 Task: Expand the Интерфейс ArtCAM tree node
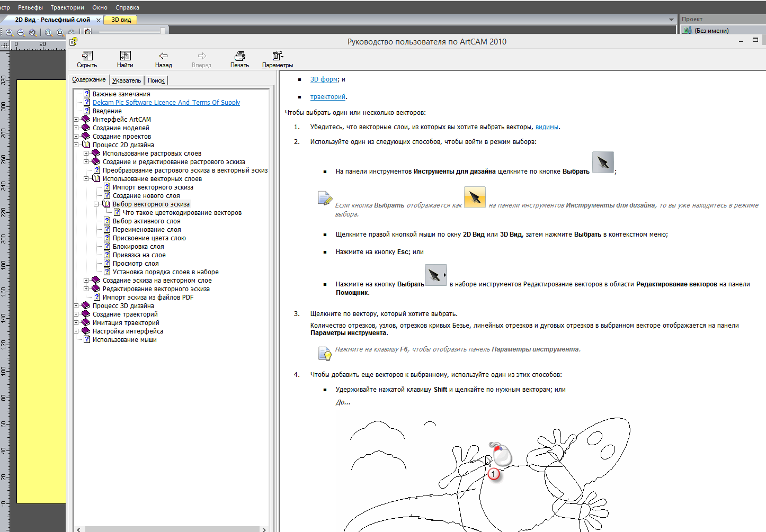[76, 119]
